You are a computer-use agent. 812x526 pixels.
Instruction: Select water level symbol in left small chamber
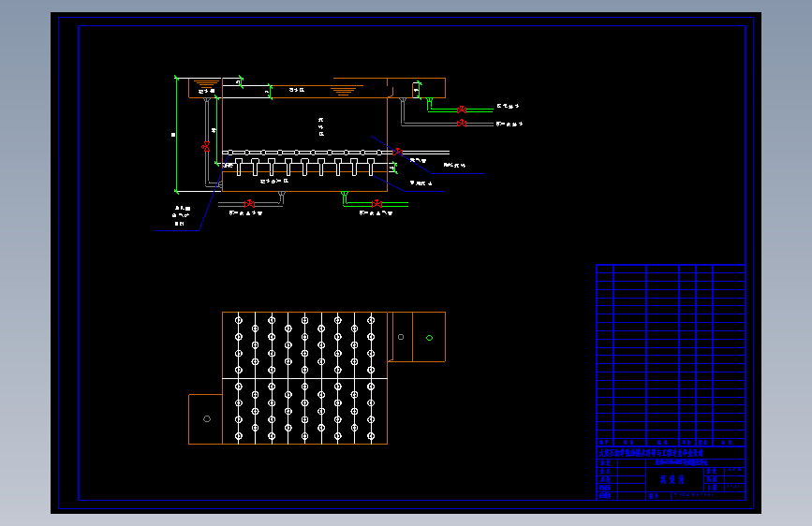pos(206,83)
